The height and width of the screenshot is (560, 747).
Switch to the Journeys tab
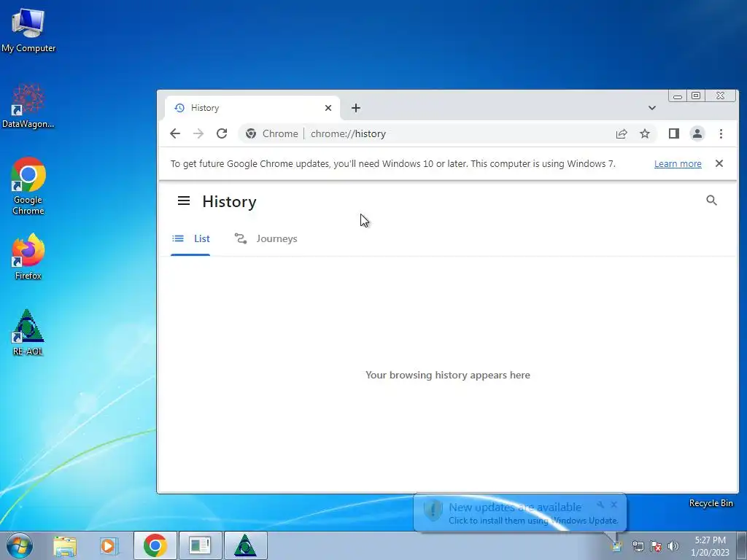coord(266,238)
